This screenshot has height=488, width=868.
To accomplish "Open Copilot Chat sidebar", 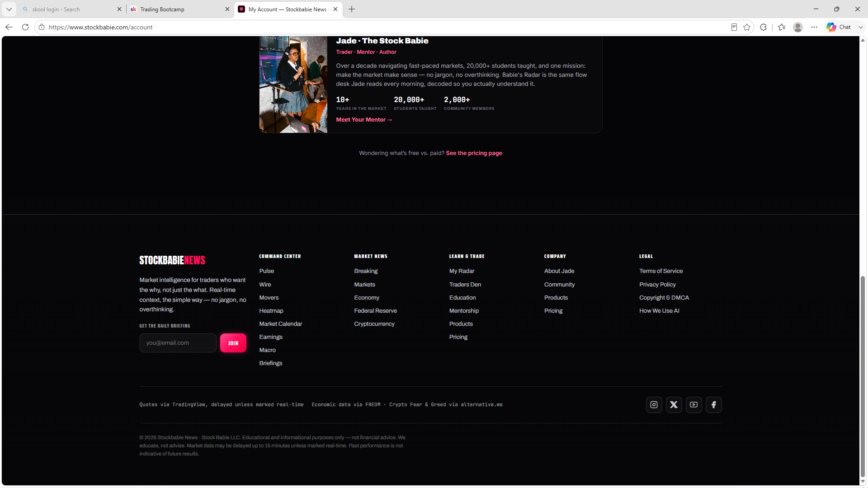I will (839, 27).
